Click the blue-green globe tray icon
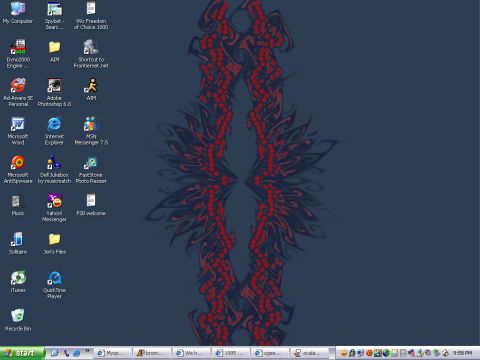480x360 pixels. [x=386, y=353]
